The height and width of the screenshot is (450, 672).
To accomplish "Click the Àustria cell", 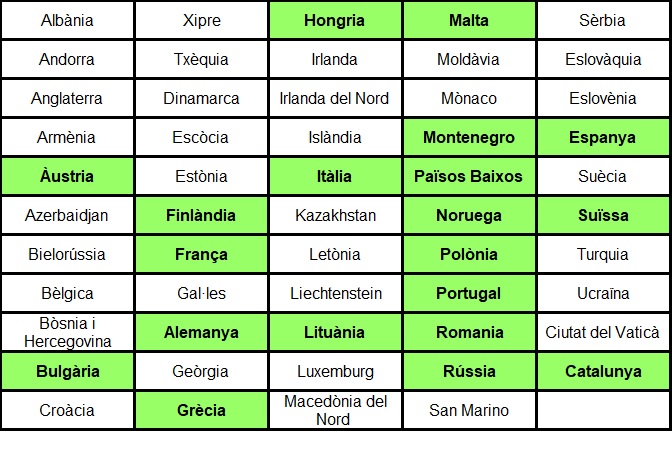I will point(67,176).
